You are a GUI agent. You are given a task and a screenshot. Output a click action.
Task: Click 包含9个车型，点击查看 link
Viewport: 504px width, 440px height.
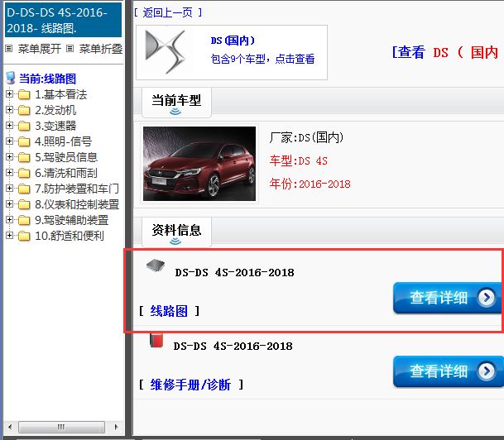pos(262,59)
